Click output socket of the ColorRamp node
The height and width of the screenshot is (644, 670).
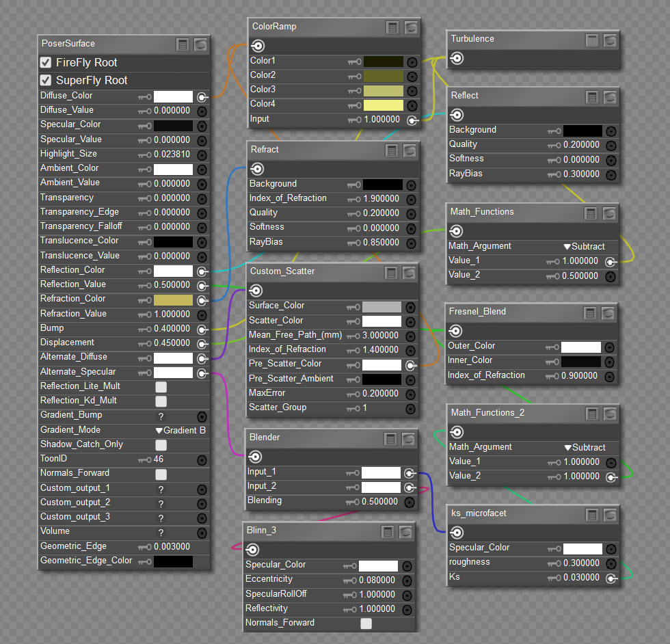coord(258,46)
